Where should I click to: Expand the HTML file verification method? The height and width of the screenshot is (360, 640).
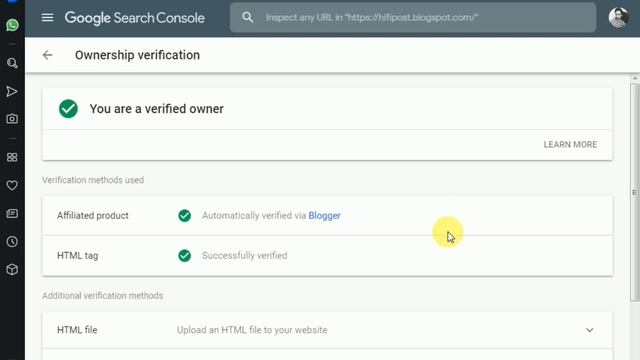tap(589, 330)
